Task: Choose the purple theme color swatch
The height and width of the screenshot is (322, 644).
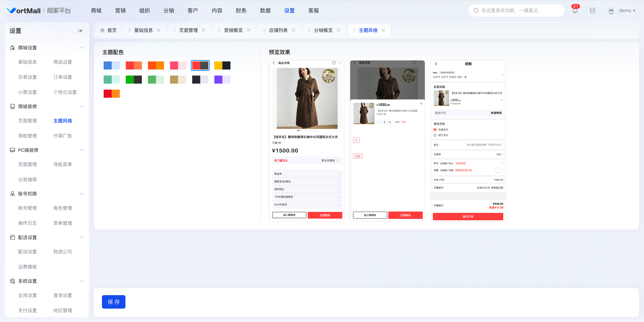Action: coord(222,80)
